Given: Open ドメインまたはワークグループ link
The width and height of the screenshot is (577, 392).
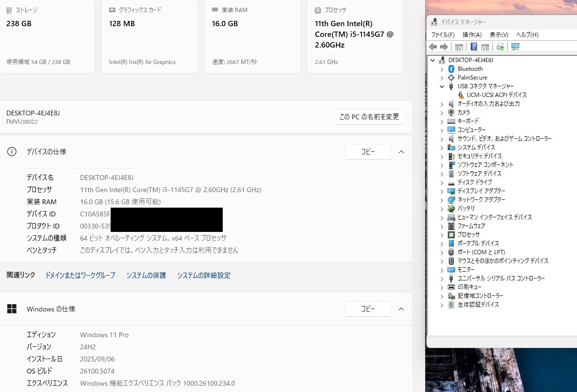Looking at the screenshot, I should 80,275.
